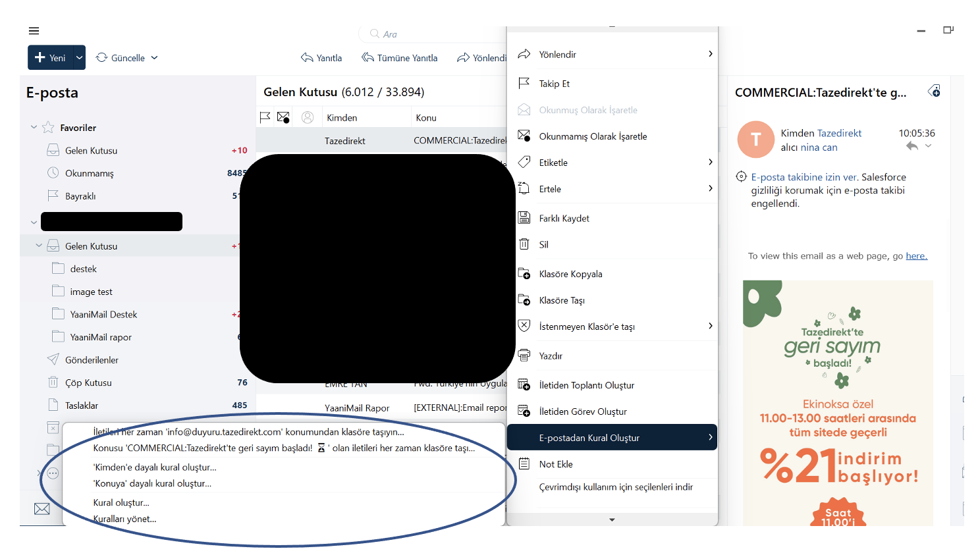Collapse the redacted account section chevron
Image resolution: width=980 pixels, height=557 pixels.
point(34,223)
